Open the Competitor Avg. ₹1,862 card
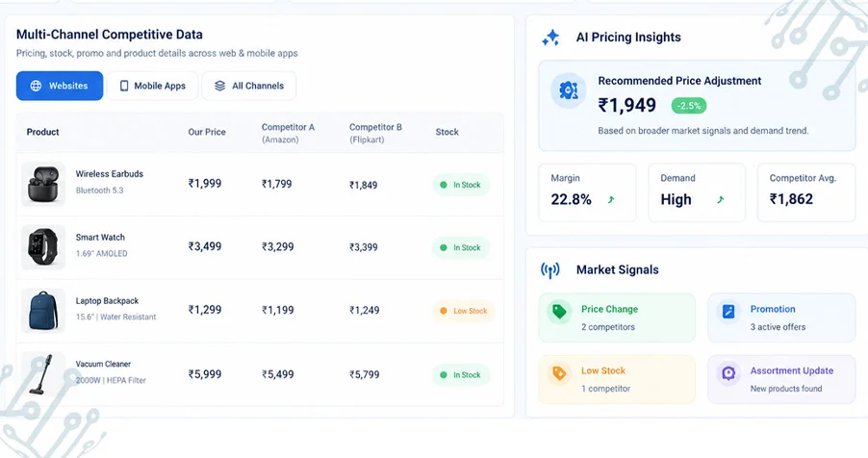Screen dimensions: 868x458 click(x=806, y=192)
